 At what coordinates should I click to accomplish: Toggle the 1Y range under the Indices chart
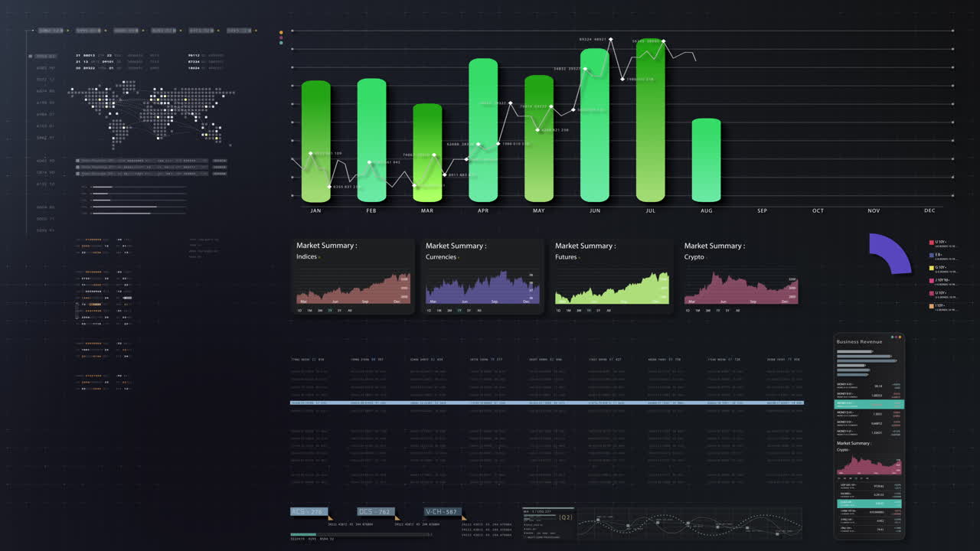pyautogui.click(x=329, y=310)
